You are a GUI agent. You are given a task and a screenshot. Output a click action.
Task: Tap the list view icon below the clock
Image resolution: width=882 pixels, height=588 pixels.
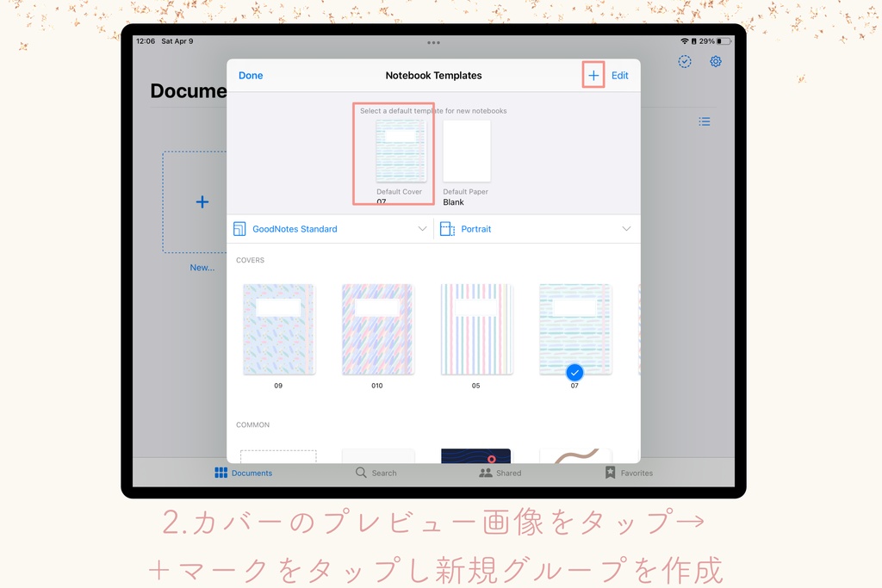pos(704,121)
